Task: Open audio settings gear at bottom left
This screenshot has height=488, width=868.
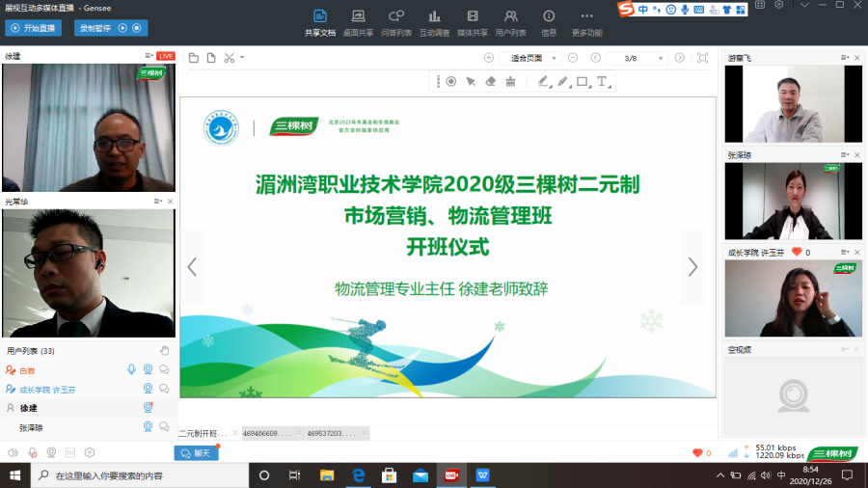Action: 90,452
